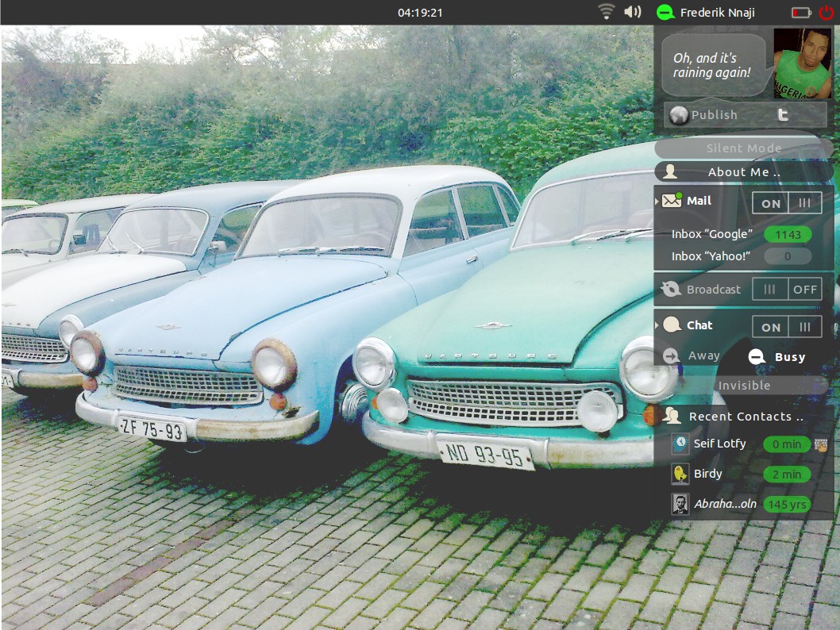Open the Wi-Fi network indicator

click(607, 12)
